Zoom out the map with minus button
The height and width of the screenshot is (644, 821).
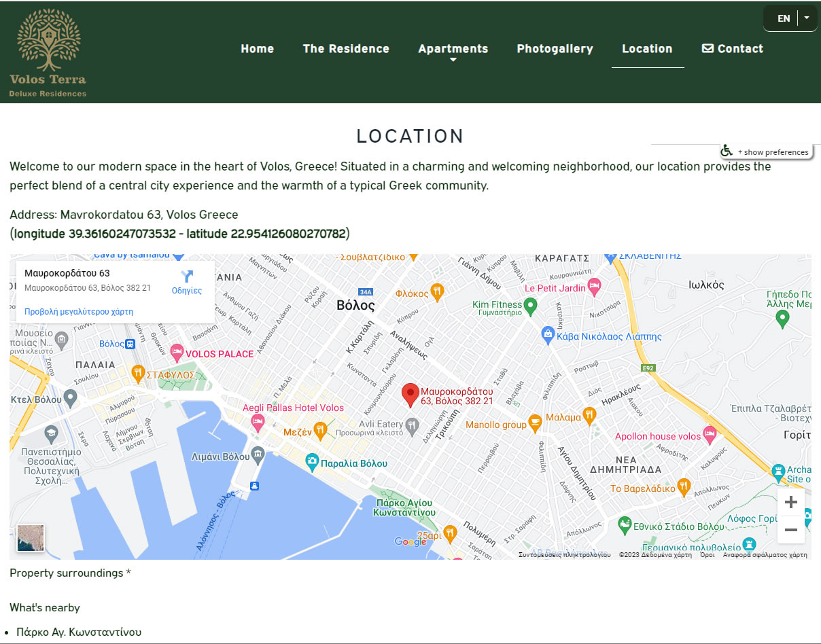point(791,530)
